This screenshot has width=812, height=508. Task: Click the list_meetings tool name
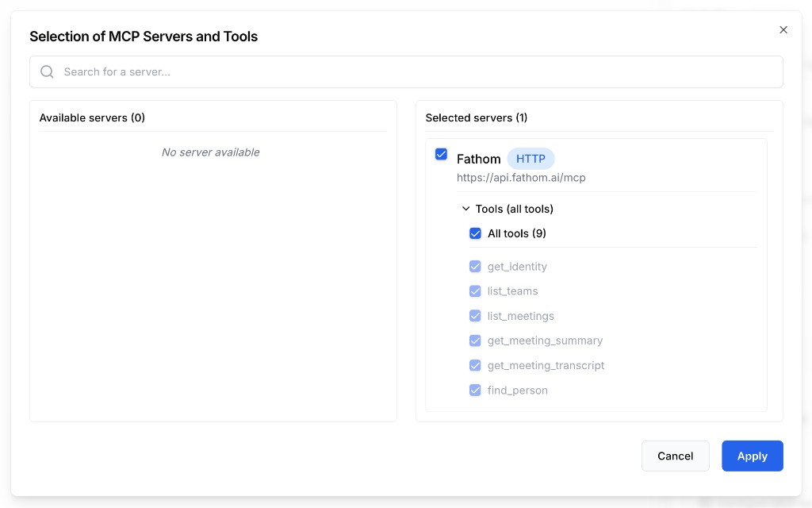click(520, 316)
